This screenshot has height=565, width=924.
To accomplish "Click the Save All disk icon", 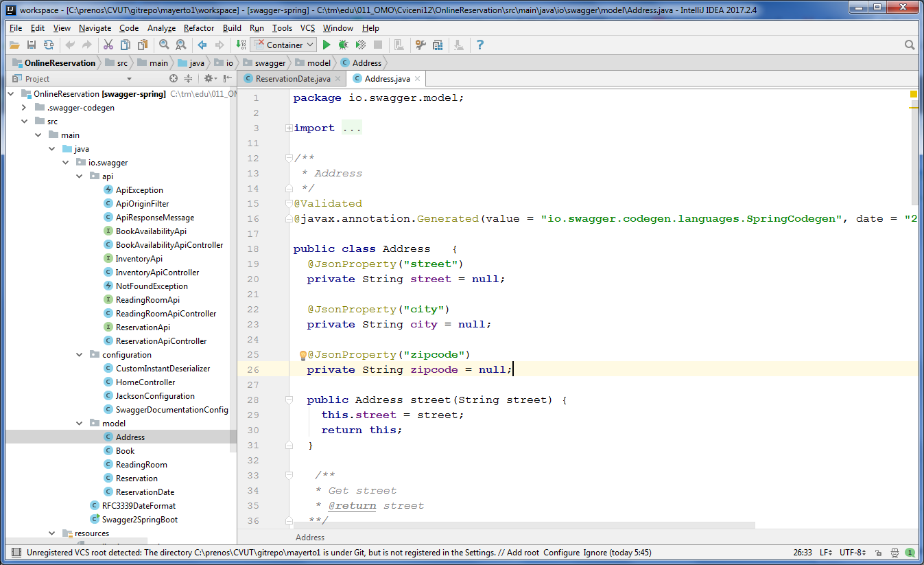I will (31, 45).
